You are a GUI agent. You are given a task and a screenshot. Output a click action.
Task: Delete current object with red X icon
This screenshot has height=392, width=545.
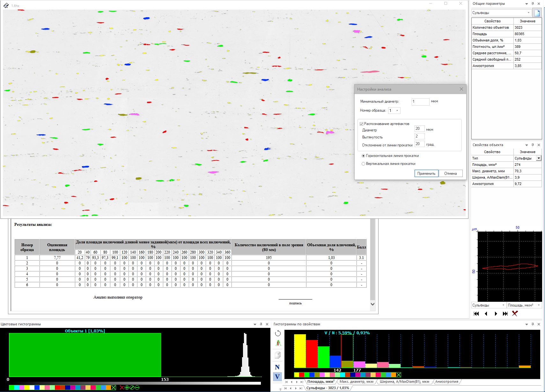pos(515,314)
